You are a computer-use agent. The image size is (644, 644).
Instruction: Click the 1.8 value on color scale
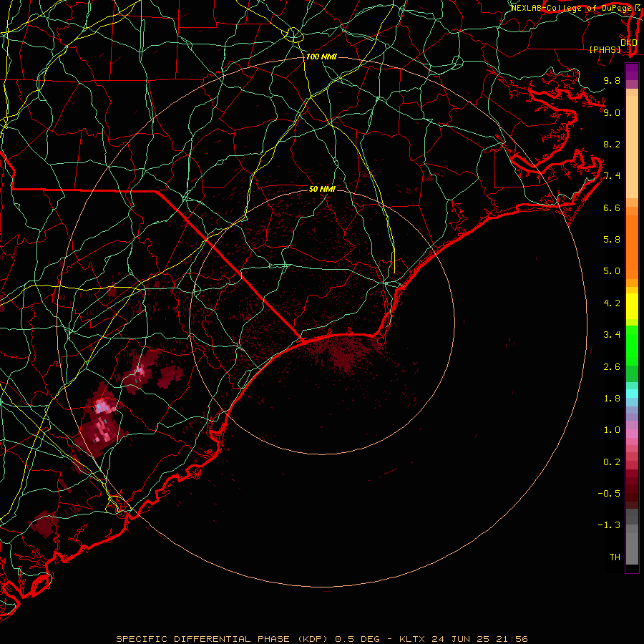(612, 399)
